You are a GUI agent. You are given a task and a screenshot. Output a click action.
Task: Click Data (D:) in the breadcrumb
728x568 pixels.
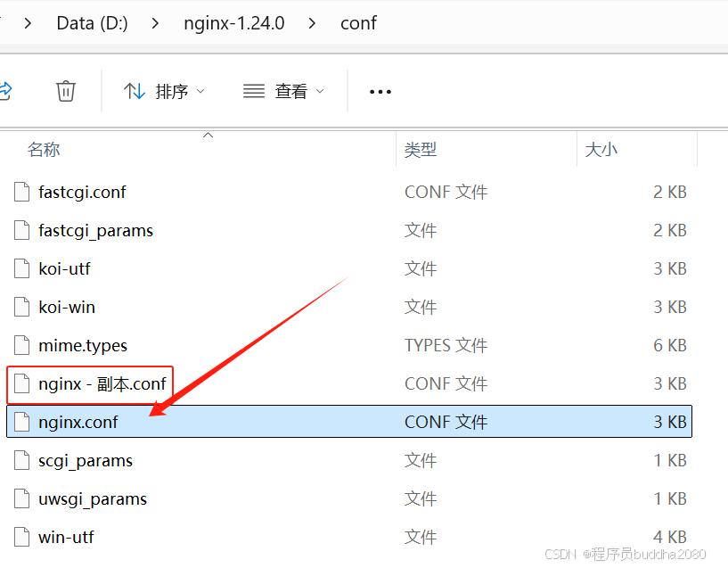[92, 23]
